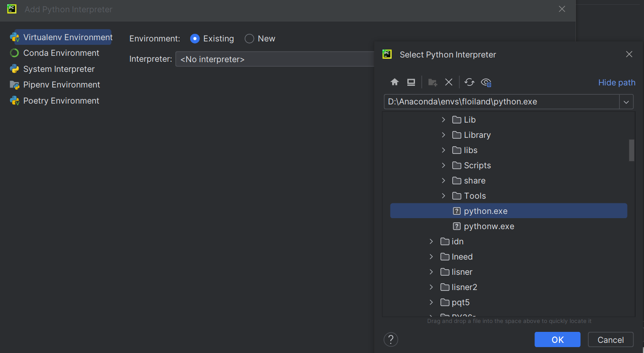
Task: Expand the lisner2 folder
Action: [431, 287]
